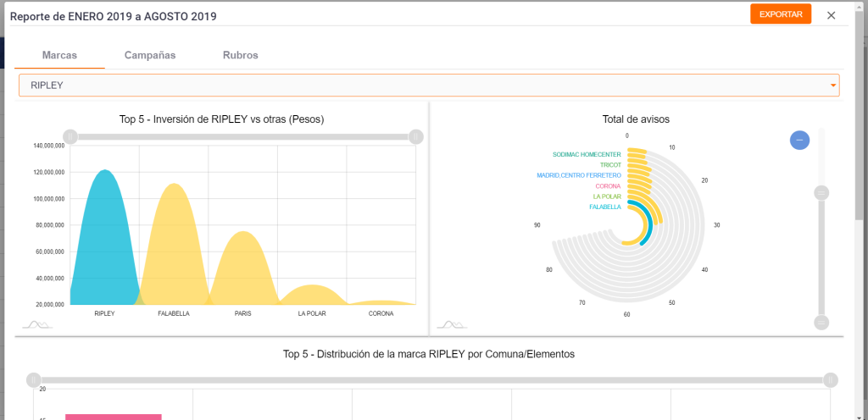This screenshot has height=420, width=868.
Task: Open the RIPLEY brand dropdown
Action: pyautogui.click(x=429, y=86)
